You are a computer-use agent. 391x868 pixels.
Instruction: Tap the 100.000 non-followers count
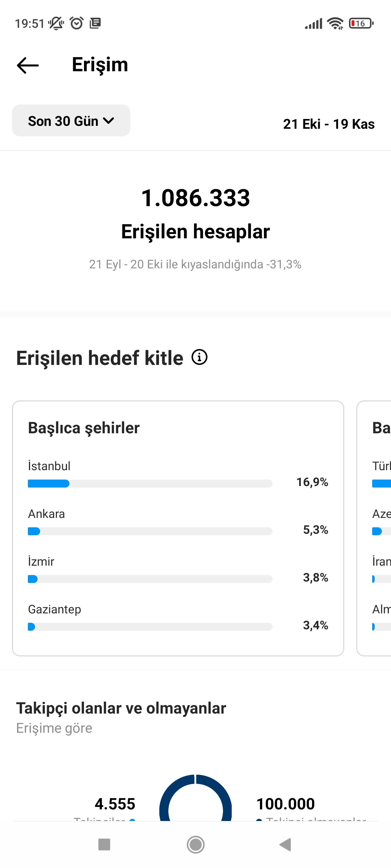tap(286, 804)
